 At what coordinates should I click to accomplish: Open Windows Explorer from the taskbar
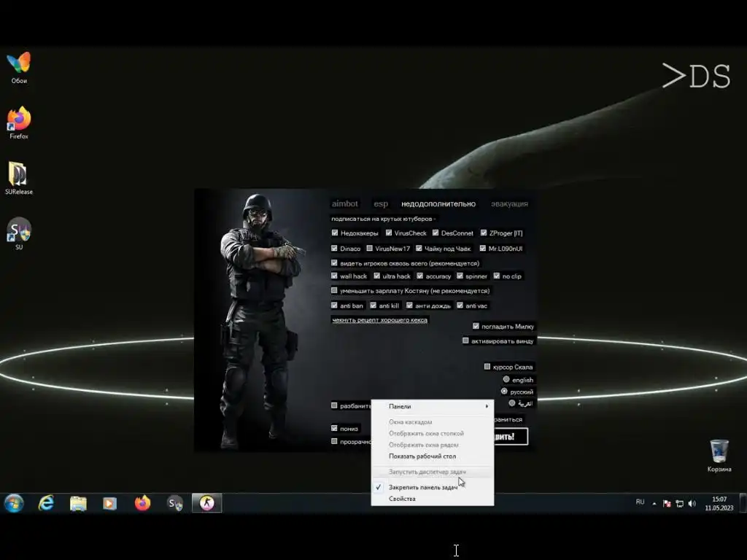78,503
